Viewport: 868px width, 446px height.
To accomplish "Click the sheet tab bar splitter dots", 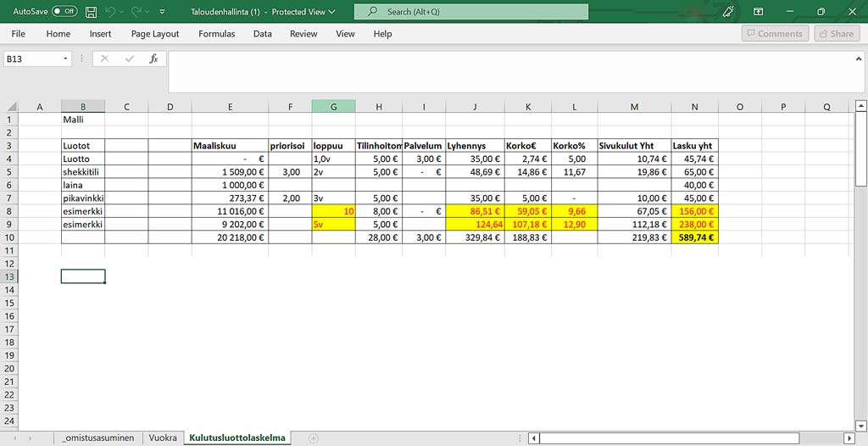I will 520,438.
